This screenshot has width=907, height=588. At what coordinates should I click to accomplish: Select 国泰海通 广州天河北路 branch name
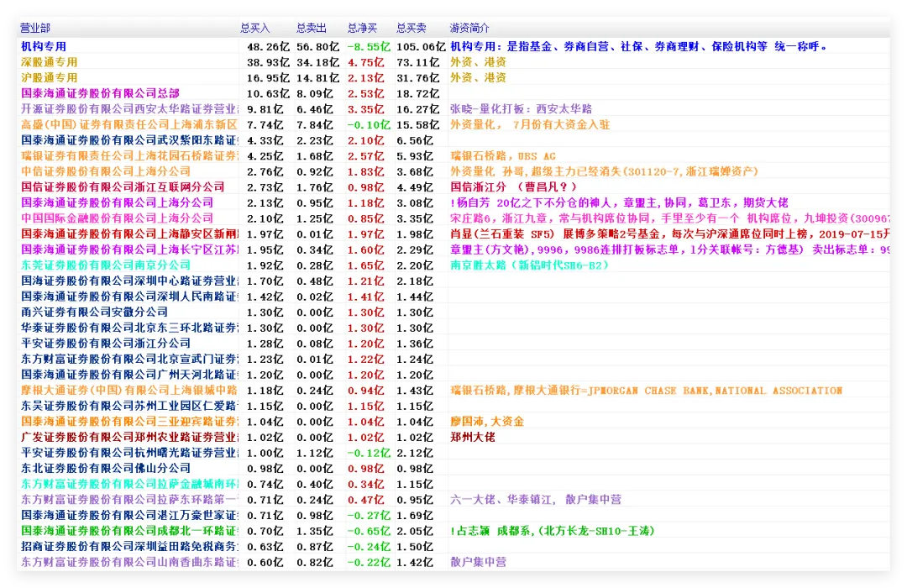[129, 375]
